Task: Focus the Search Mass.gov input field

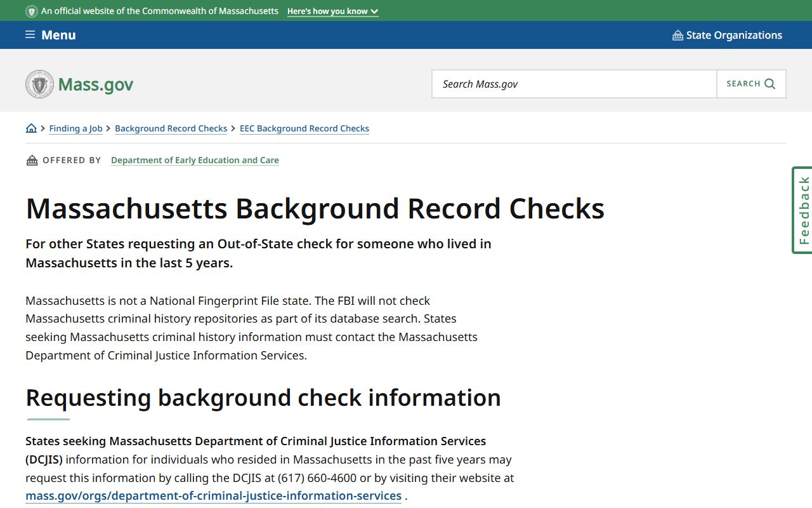Action: point(574,84)
